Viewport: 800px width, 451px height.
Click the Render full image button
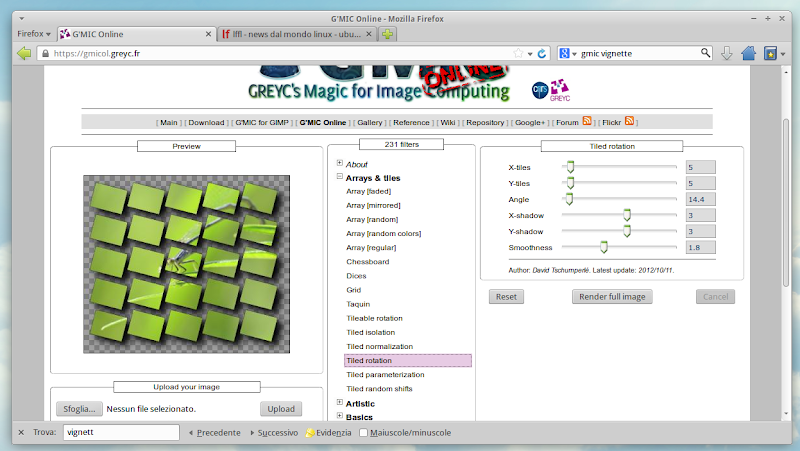coord(612,297)
